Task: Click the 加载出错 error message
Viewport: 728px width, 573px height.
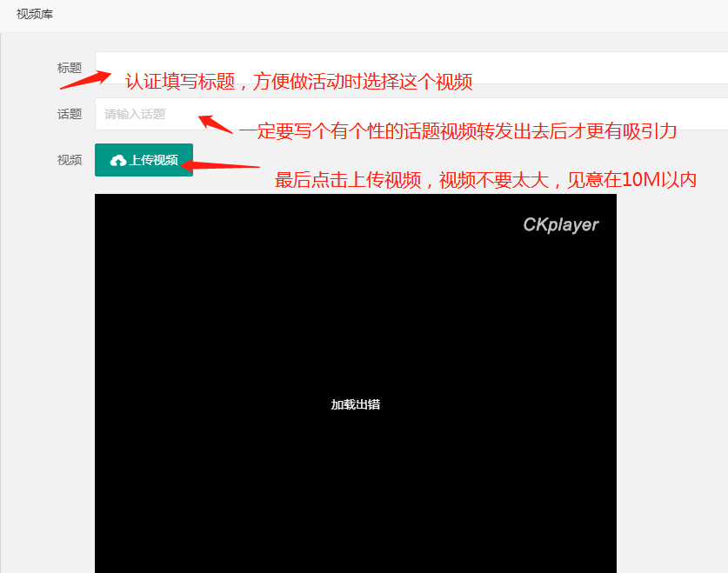Action: tap(356, 404)
